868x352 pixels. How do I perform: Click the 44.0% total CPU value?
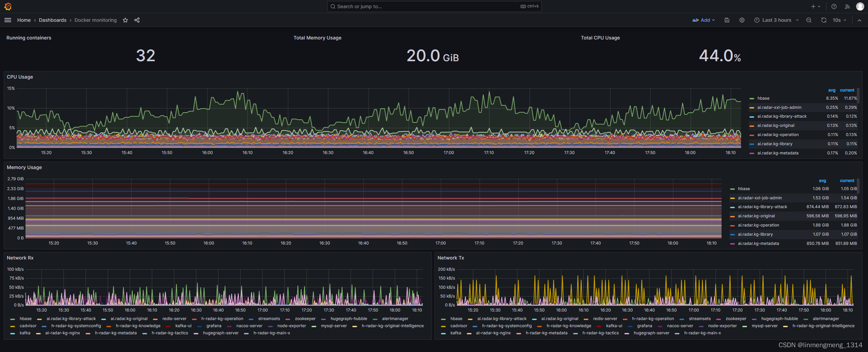(x=720, y=56)
